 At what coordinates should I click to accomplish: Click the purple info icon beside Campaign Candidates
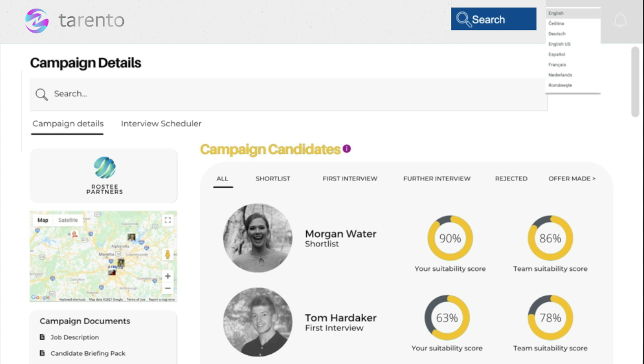point(347,149)
